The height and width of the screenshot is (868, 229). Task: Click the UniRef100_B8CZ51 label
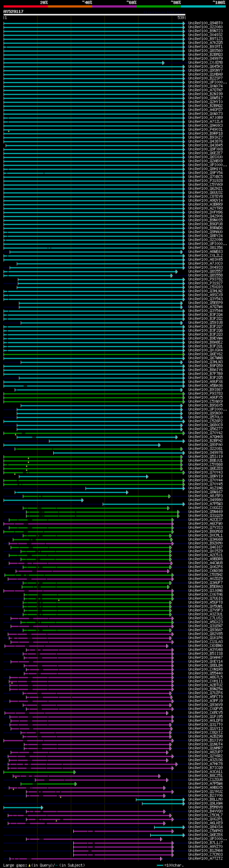(205, 776)
